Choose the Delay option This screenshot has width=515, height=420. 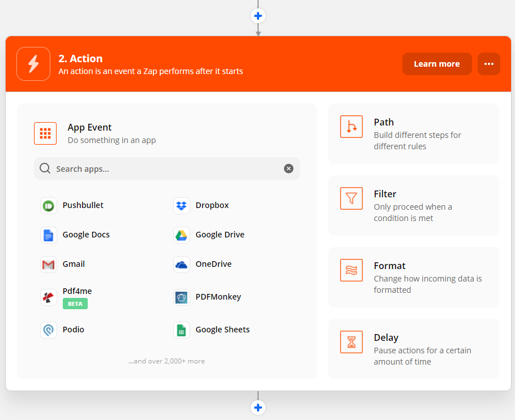414,349
